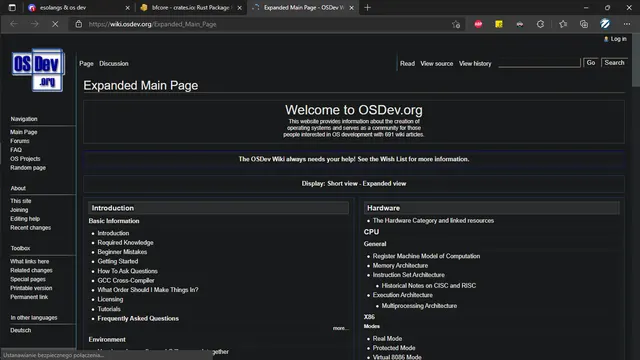
Task: Open Recent changes in the sidebar
Action: coord(30,228)
